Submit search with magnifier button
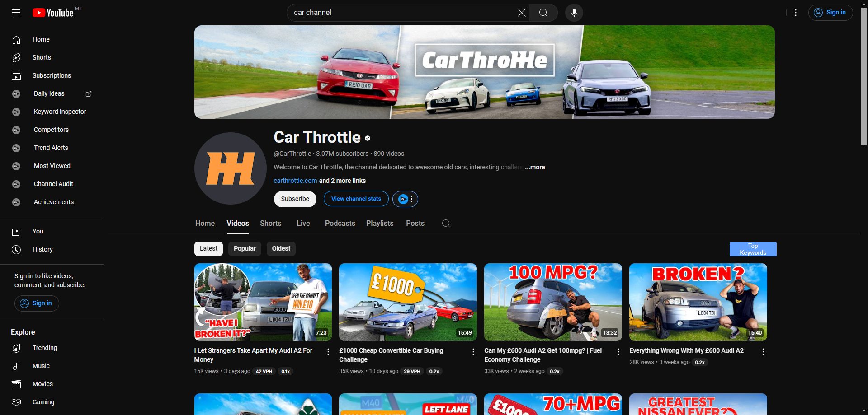 tap(543, 13)
